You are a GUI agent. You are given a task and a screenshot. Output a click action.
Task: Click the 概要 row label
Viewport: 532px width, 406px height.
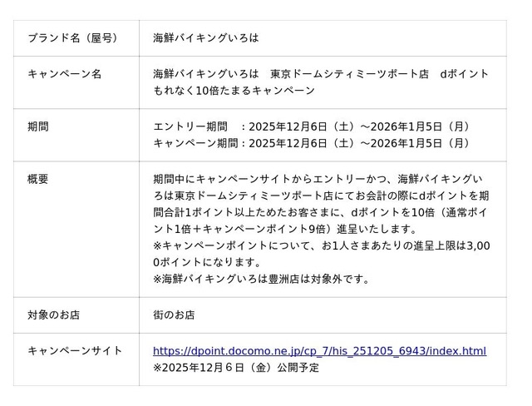tap(38, 179)
